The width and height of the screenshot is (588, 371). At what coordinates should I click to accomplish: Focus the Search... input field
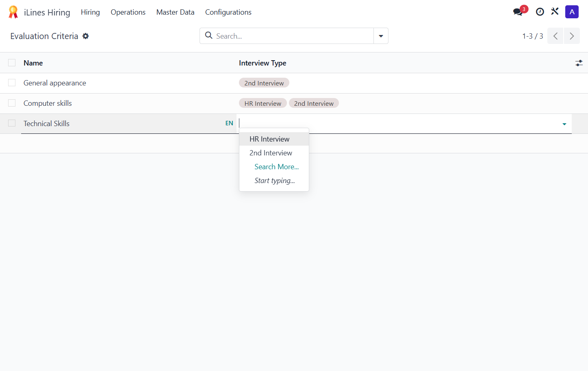pyautogui.click(x=293, y=36)
